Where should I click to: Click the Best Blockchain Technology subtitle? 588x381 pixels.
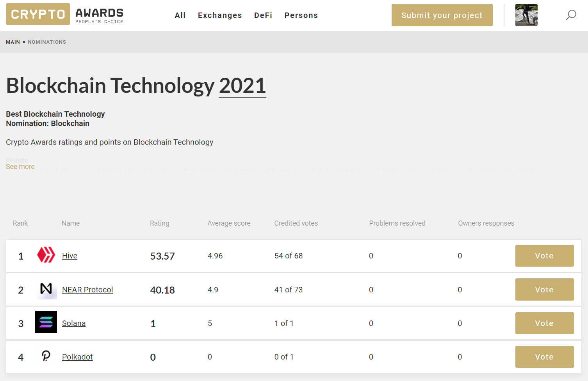pyautogui.click(x=55, y=114)
